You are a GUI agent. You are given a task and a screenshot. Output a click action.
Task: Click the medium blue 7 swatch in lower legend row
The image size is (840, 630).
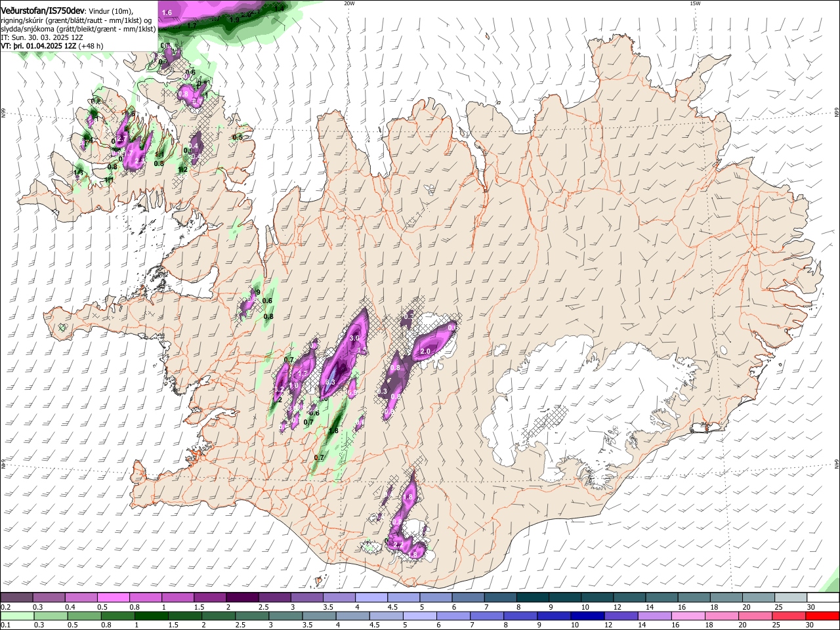[x=487, y=616]
